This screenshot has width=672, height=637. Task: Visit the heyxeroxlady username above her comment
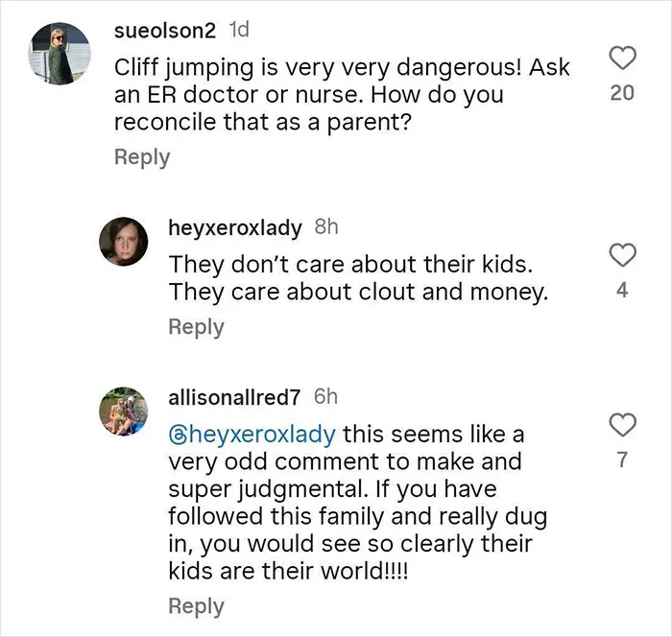coord(235,227)
